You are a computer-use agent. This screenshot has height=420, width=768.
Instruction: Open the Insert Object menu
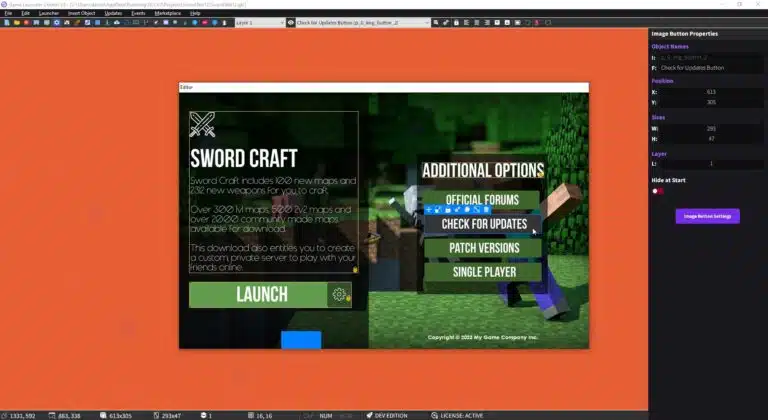[81, 13]
